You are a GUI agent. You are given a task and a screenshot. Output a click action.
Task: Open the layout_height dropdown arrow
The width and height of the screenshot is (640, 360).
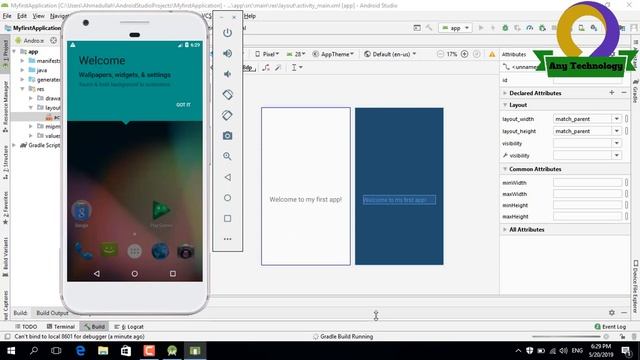[617, 131]
